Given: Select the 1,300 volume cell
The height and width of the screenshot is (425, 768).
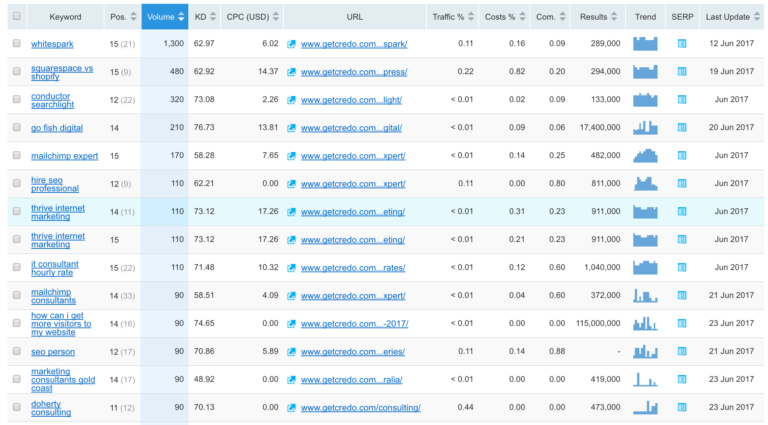Looking at the screenshot, I should coord(173,44).
